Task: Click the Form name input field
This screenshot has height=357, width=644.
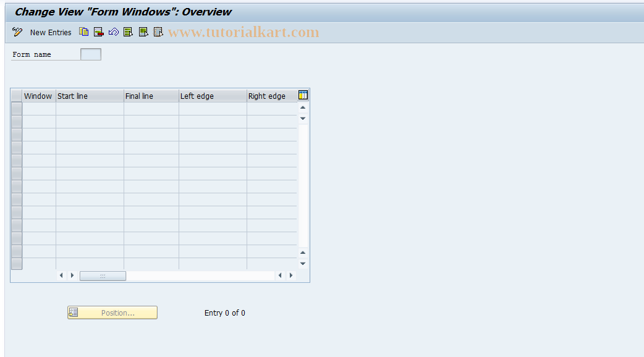Action: [x=91, y=54]
